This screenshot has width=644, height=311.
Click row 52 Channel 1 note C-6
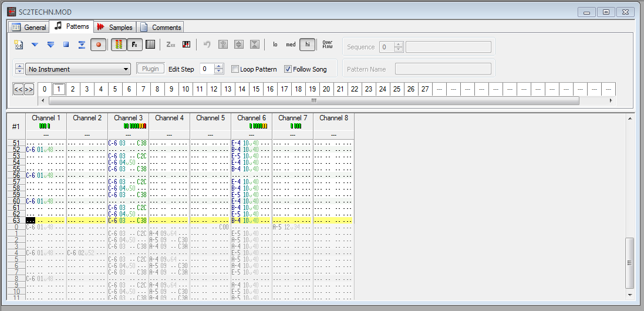coord(31,150)
